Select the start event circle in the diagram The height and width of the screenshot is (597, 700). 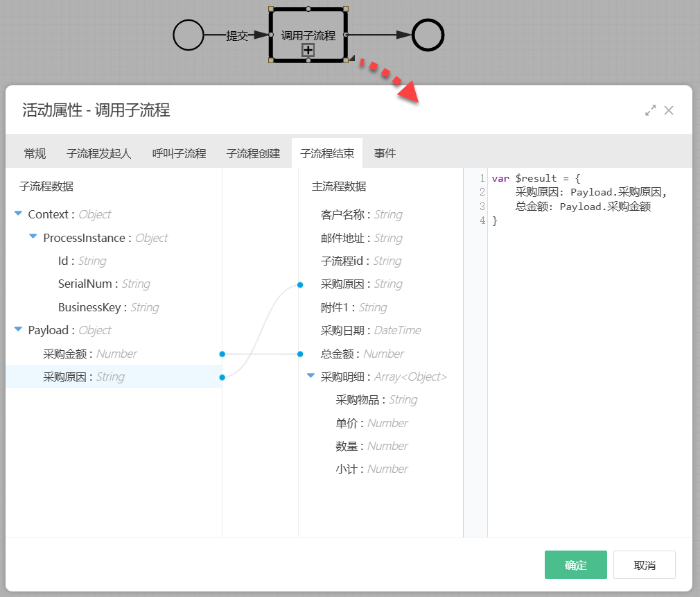(x=189, y=35)
